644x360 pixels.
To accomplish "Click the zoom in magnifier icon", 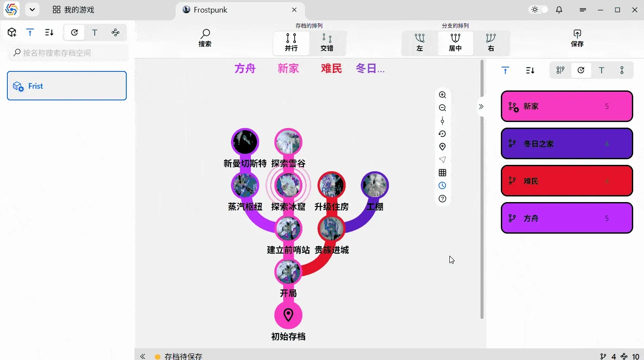I will coord(442,95).
